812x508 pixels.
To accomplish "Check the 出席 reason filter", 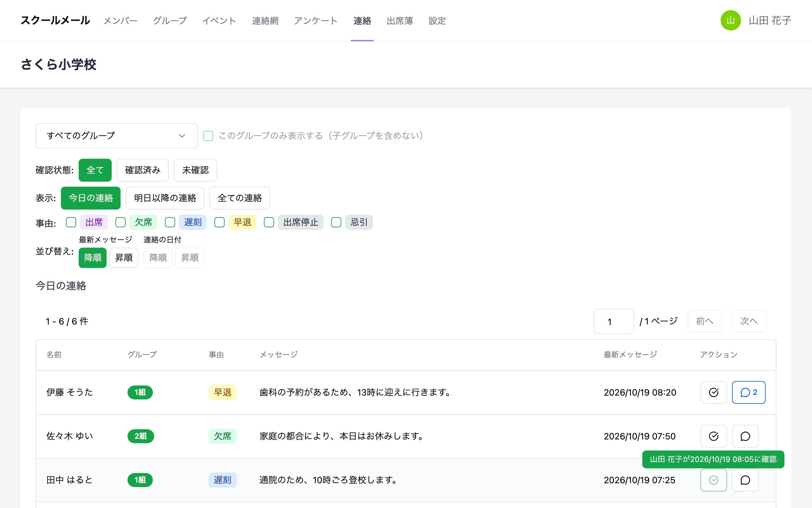I will (71, 222).
